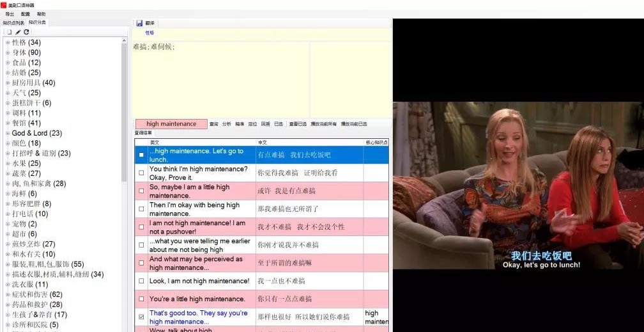Check the row 'And what may be perceived as'
The width and height of the screenshot is (644, 332).
[x=141, y=263]
